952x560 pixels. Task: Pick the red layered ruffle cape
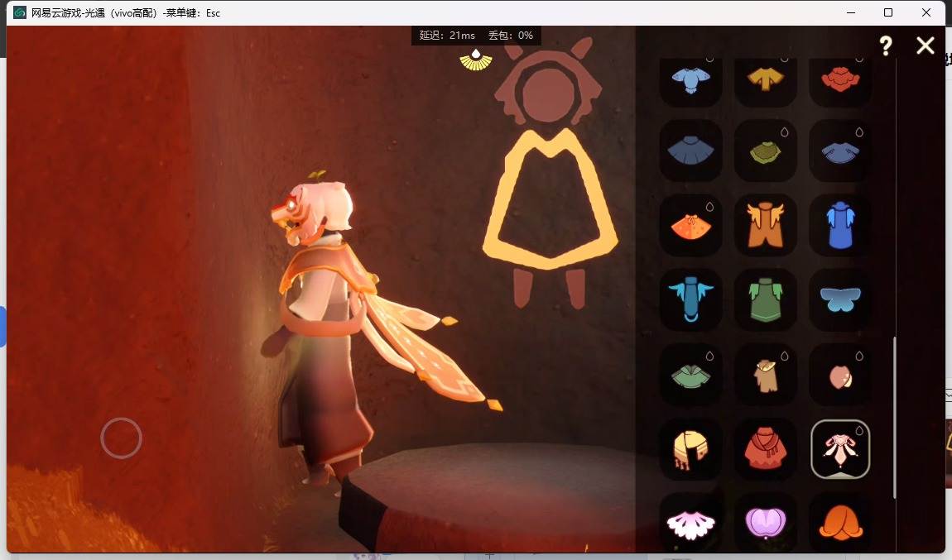point(840,79)
